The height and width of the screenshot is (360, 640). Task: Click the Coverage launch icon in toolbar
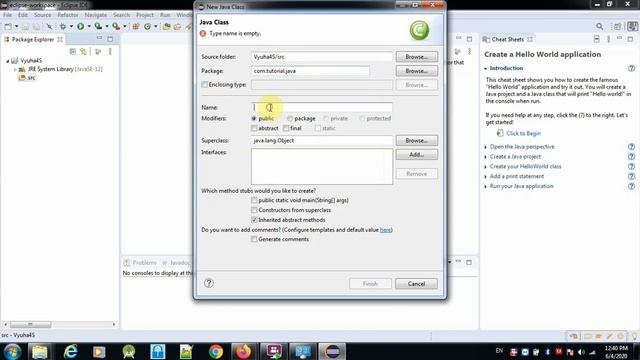[x=98, y=27]
